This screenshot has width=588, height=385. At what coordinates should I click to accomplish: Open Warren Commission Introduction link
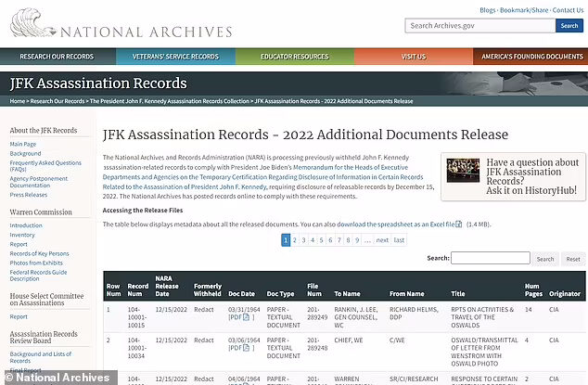click(x=26, y=225)
